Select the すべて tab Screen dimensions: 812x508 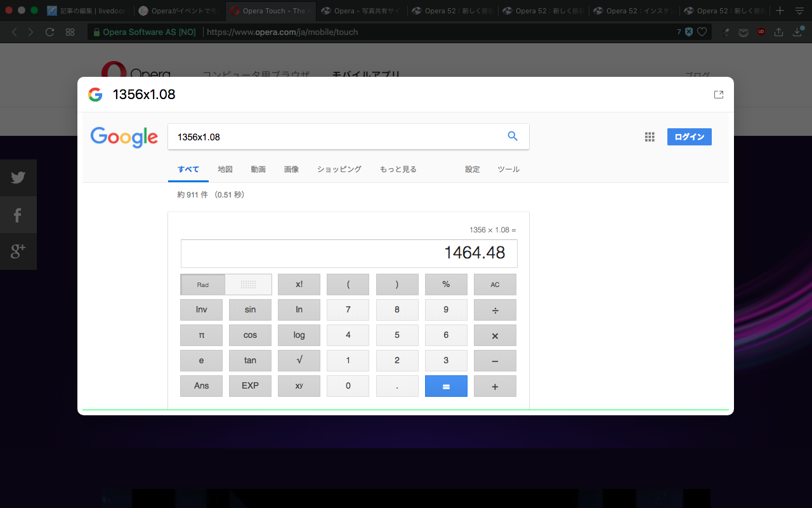coord(188,170)
